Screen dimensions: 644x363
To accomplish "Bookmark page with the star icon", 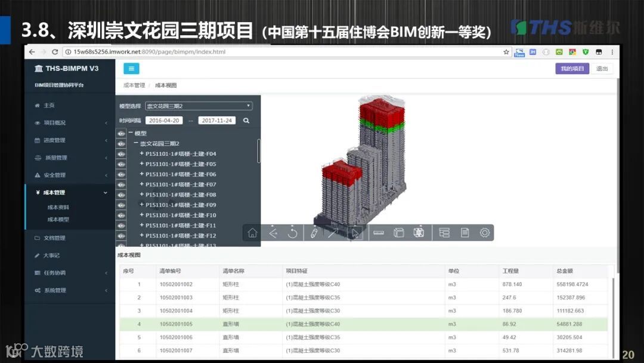I will [506, 52].
